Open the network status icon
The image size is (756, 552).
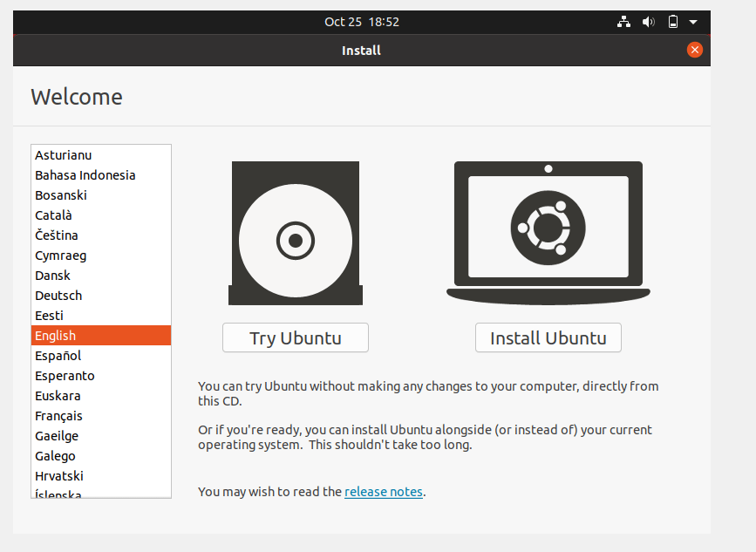(623, 22)
